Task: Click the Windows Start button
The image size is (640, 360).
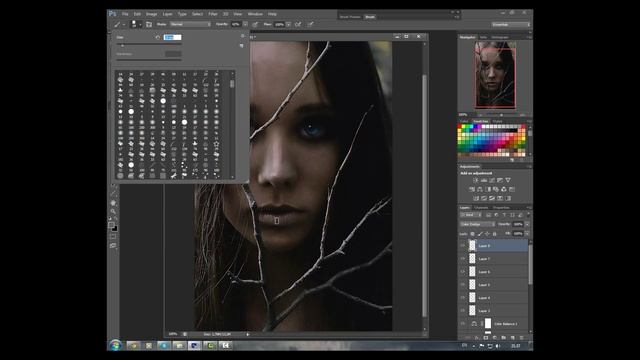Action: pos(116,345)
